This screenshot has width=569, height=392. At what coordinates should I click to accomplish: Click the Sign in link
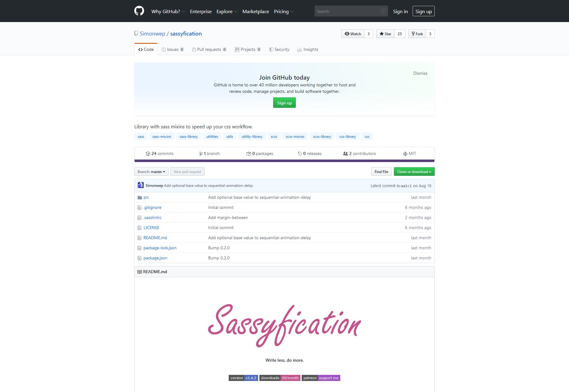click(x=400, y=11)
